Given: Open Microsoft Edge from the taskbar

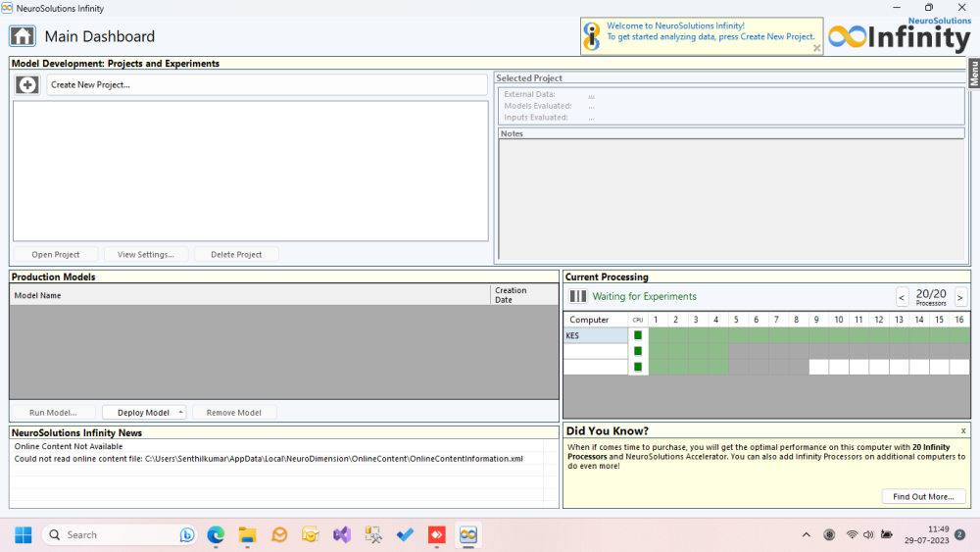Looking at the screenshot, I should coord(216,534).
